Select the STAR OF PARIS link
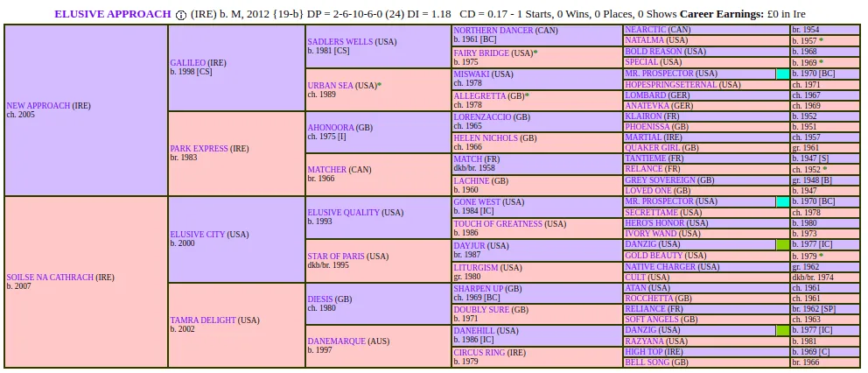The width and height of the screenshot is (868, 373). [x=336, y=256]
